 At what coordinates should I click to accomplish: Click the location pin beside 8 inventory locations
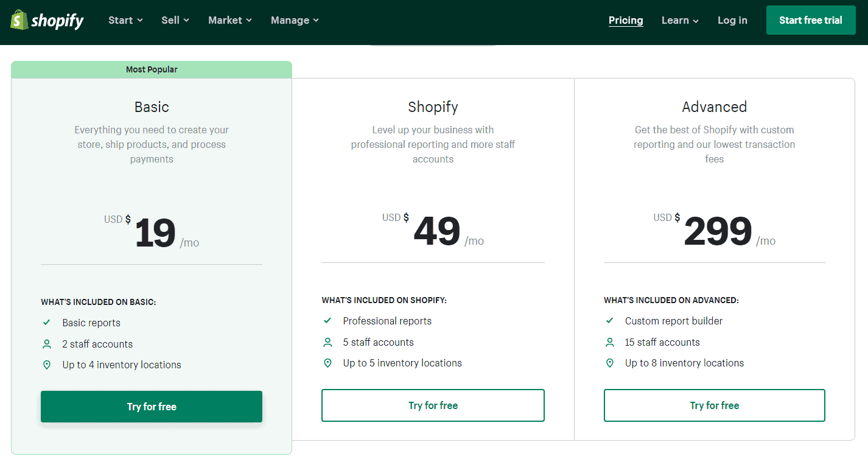point(610,363)
